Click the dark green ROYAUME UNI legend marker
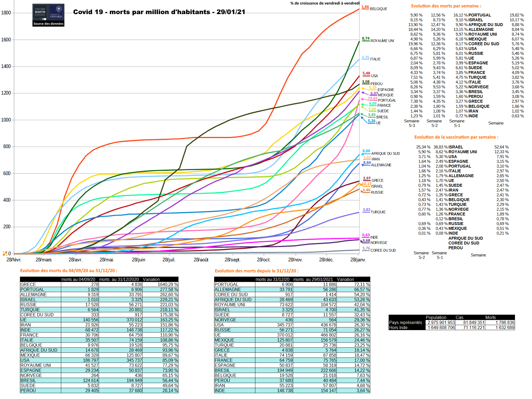Image resolution: width=532 pixels, height=399 pixels. [x=366, y=41]
